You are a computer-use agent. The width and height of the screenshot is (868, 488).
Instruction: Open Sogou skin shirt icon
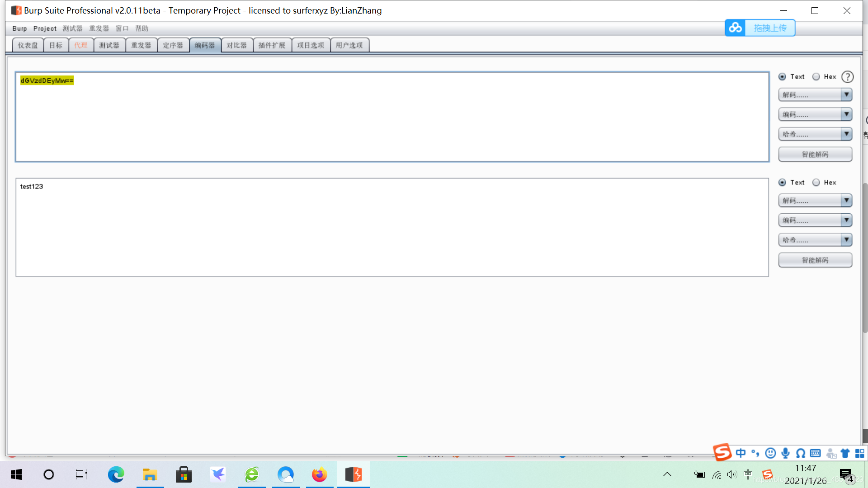[845, 453]
